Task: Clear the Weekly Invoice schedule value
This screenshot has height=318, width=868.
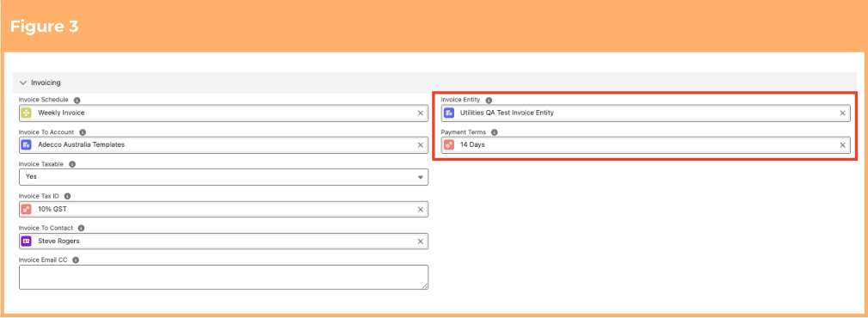Action: click(420, 113)
